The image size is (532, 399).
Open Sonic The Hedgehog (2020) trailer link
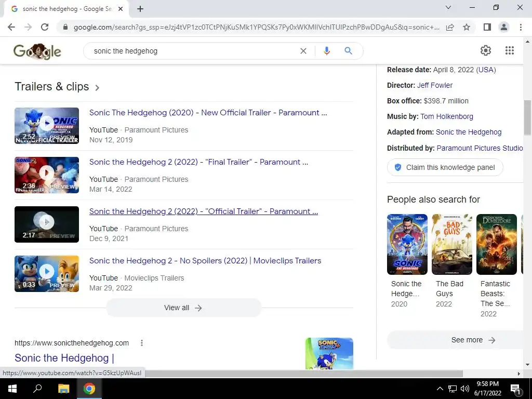pos(208,113)
